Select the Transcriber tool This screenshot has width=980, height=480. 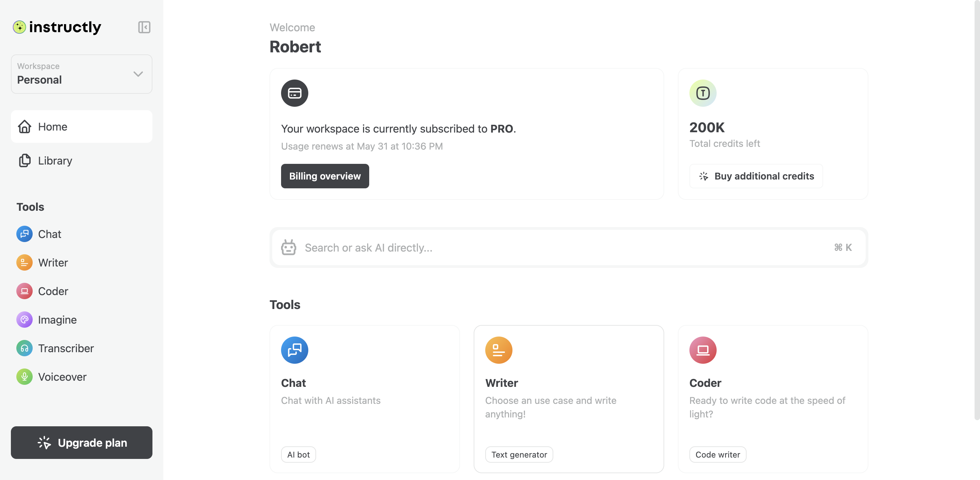[x=66, y=348]
